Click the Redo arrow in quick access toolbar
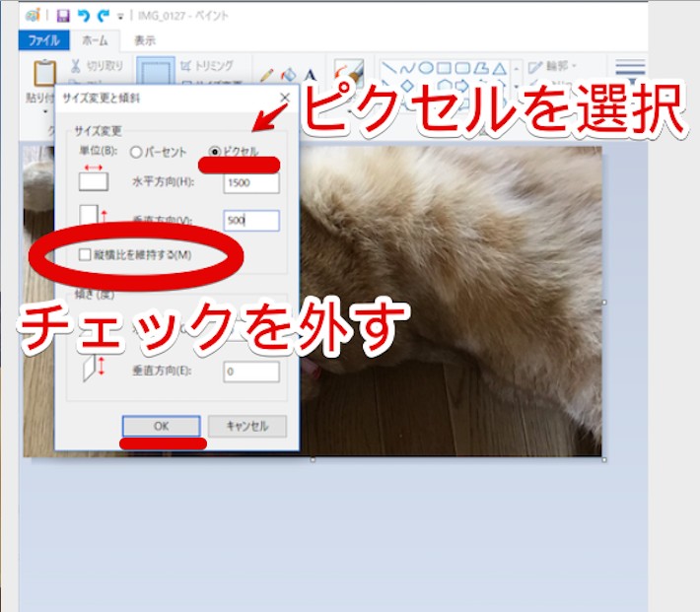The width and height of the screenshot is (700, 612). pos(103,16)
